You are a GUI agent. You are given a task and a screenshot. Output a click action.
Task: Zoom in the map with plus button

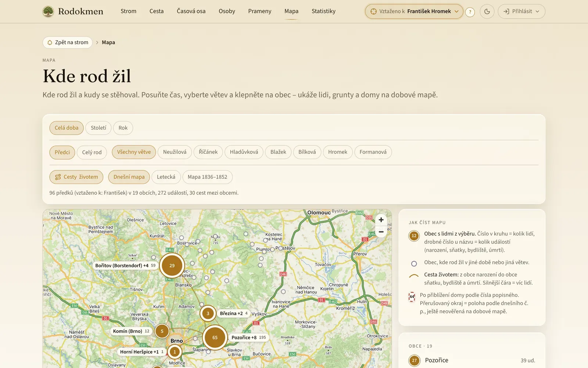pyautogui.click(x=381, y=220)
